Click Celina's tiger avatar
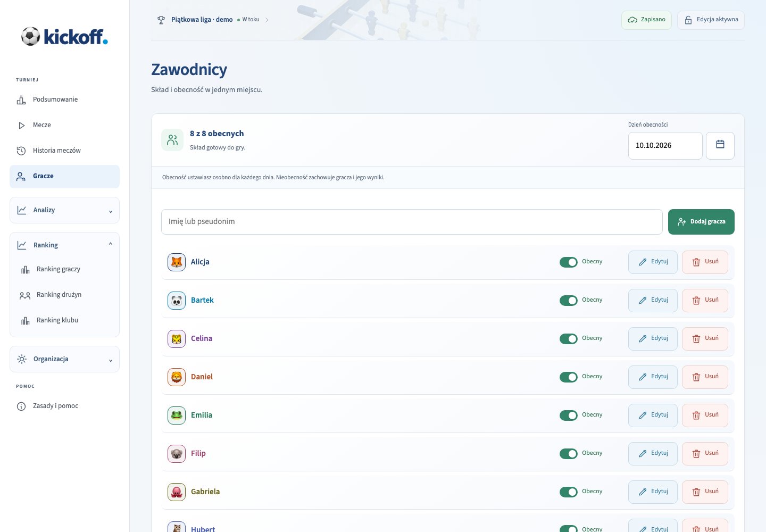The image size is (766, 532). point(177,339)
